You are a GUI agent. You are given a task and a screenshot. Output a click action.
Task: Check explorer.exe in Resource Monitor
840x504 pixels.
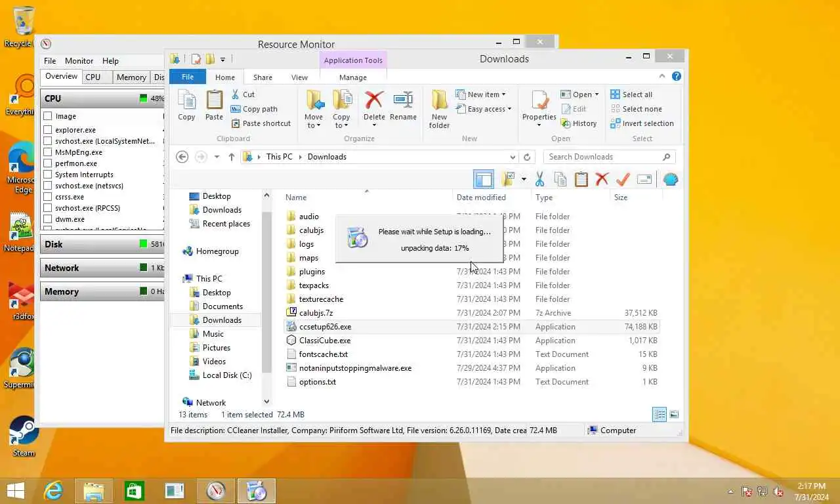48,130
